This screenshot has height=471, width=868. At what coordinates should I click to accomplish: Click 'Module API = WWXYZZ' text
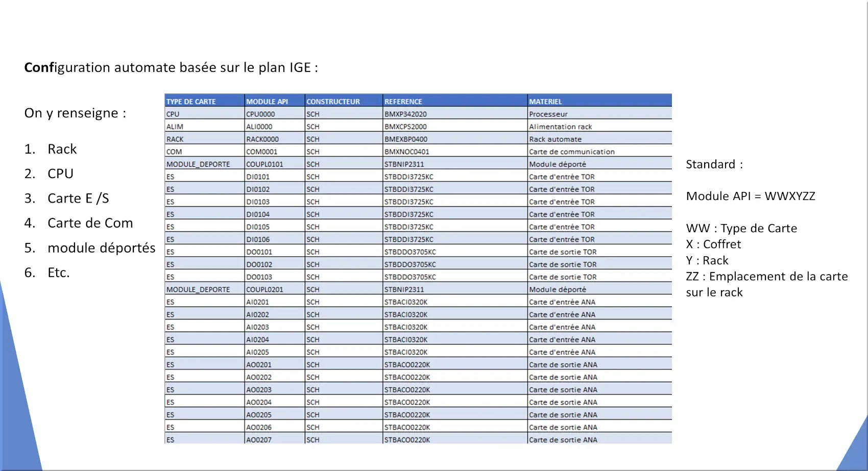point(751,196)
